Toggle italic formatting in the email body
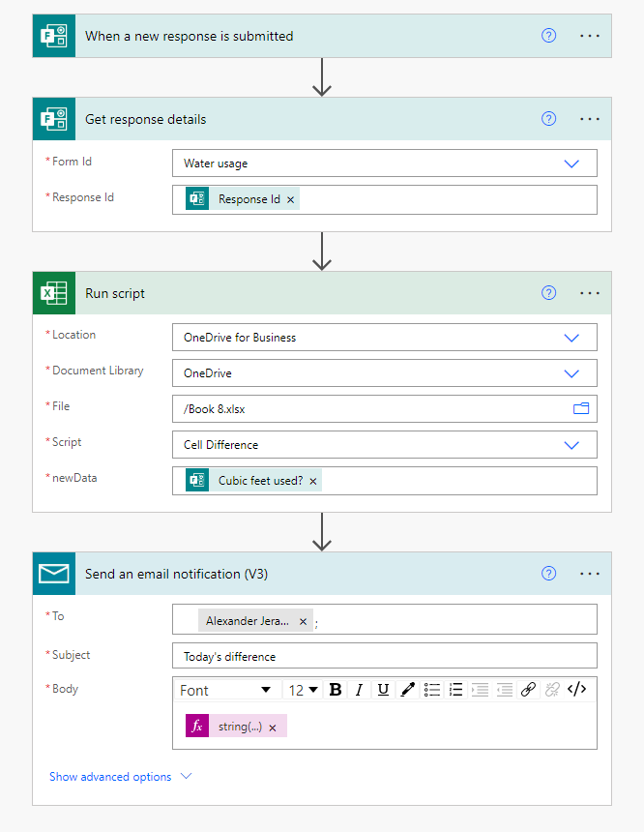This screenshot has width=644, height=832. tap(359, 689)
